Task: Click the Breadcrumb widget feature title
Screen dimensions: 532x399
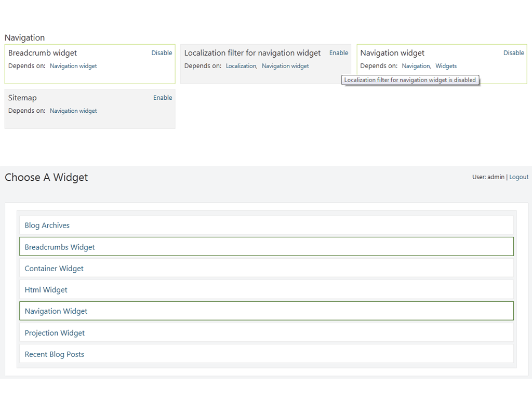Action: point(43,53)
